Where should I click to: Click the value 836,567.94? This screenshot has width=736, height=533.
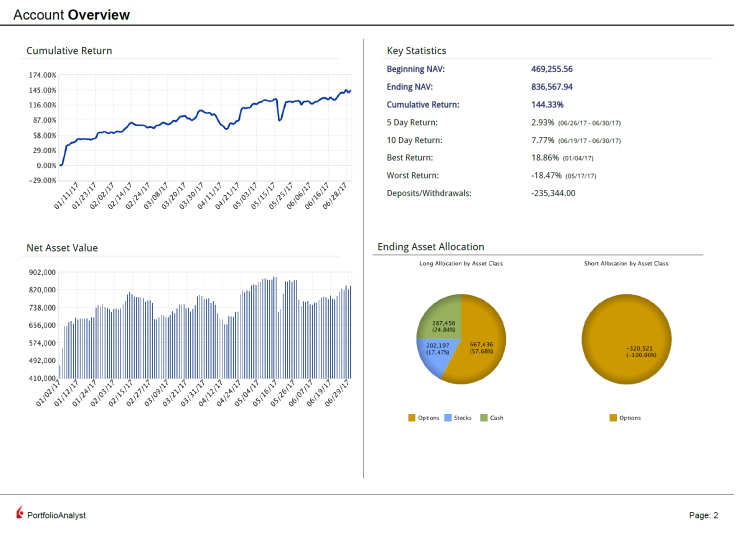tap(552, 87)
